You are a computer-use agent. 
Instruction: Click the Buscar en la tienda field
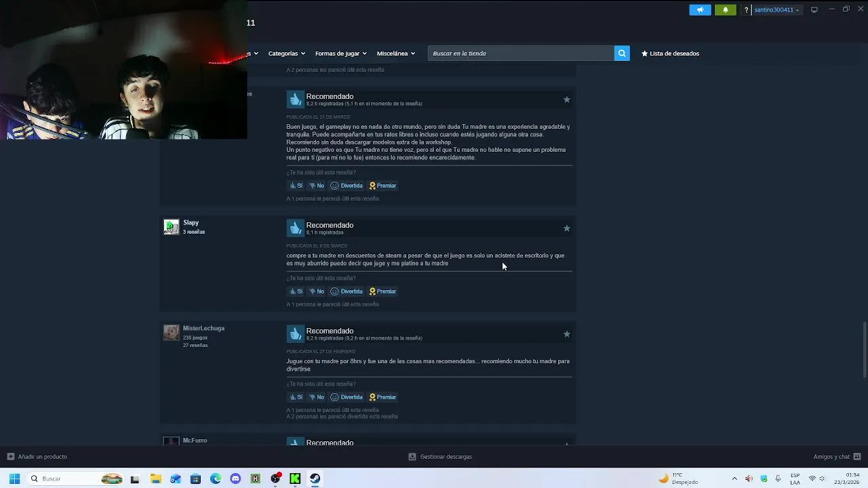point(521,54)
